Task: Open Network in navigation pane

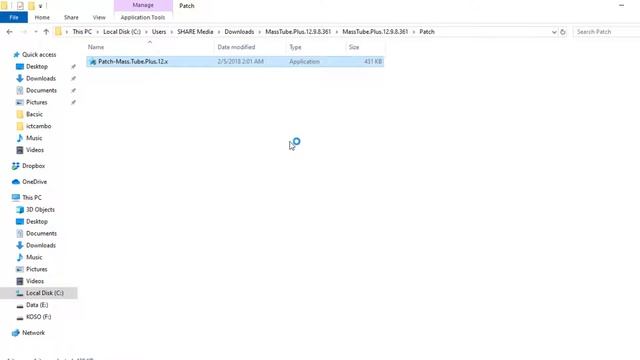Action: 33,333
